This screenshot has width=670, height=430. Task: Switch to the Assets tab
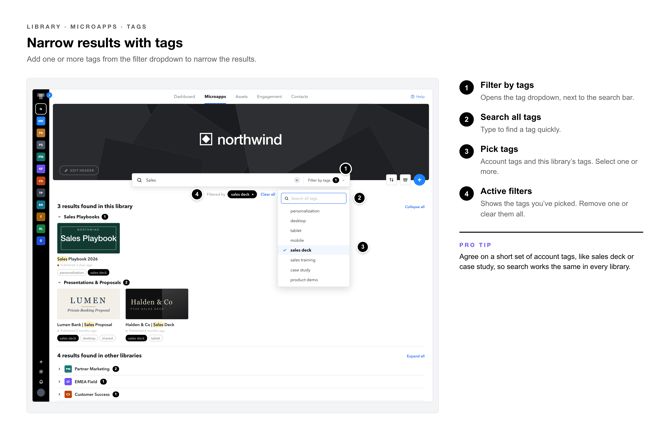241,97
